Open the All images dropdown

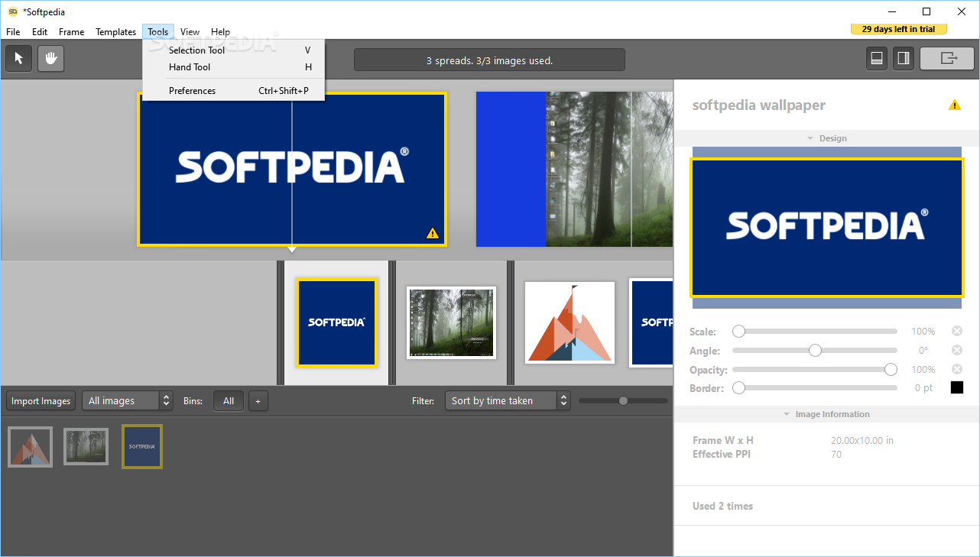128,401
